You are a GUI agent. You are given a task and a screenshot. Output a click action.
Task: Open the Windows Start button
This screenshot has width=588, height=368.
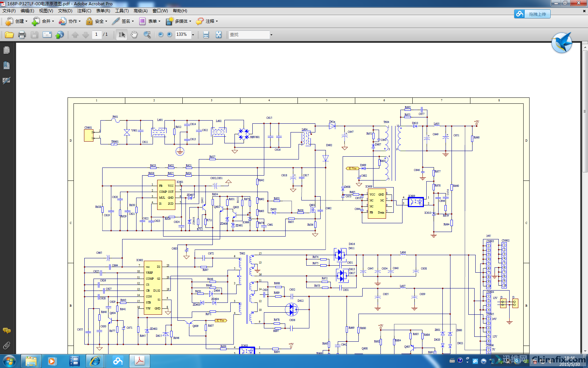[9, 361]
